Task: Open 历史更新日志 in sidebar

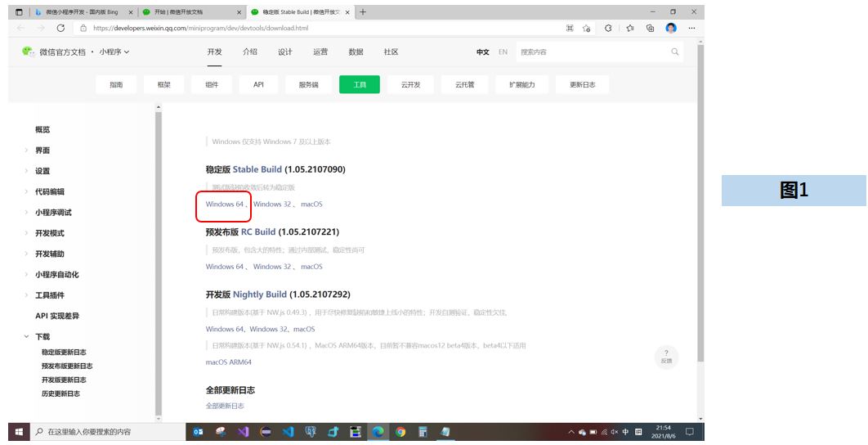Action: click(x=60, y=393)
